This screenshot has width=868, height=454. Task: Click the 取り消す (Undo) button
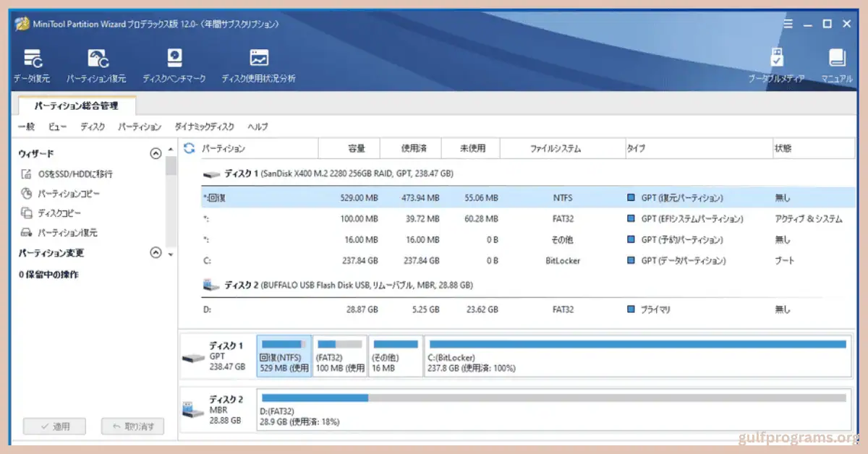[132, 426]
